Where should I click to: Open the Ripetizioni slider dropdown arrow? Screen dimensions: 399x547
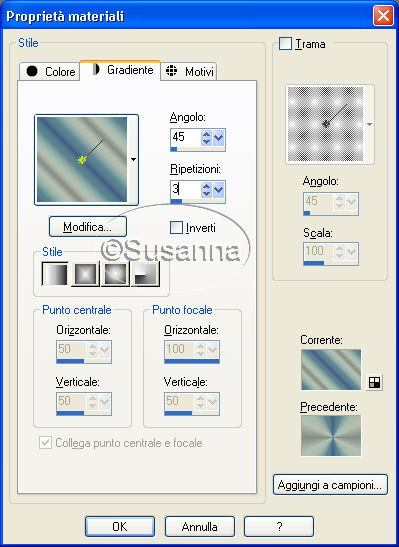[x=219, y=190]
